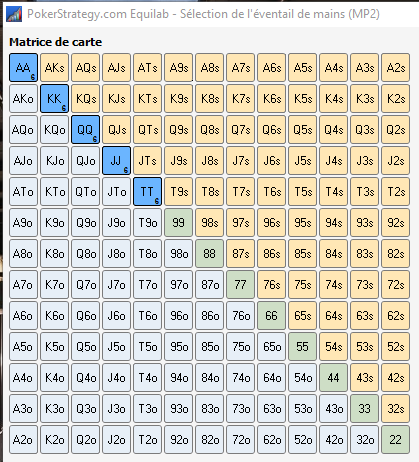Image resolution: width=419 pixels, height=462 pixels.
Task: Select the T9o offsuit cell
Action: click(147, 223)
